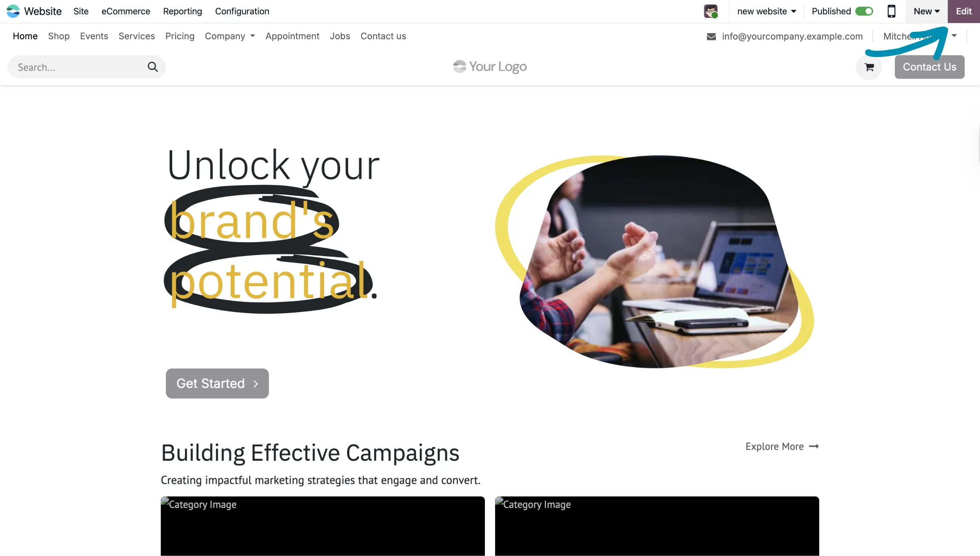The width and height of the screenshot is (980, 556).
Task: Switch to mobile preview phone icon
Action: tap(892, 11)
